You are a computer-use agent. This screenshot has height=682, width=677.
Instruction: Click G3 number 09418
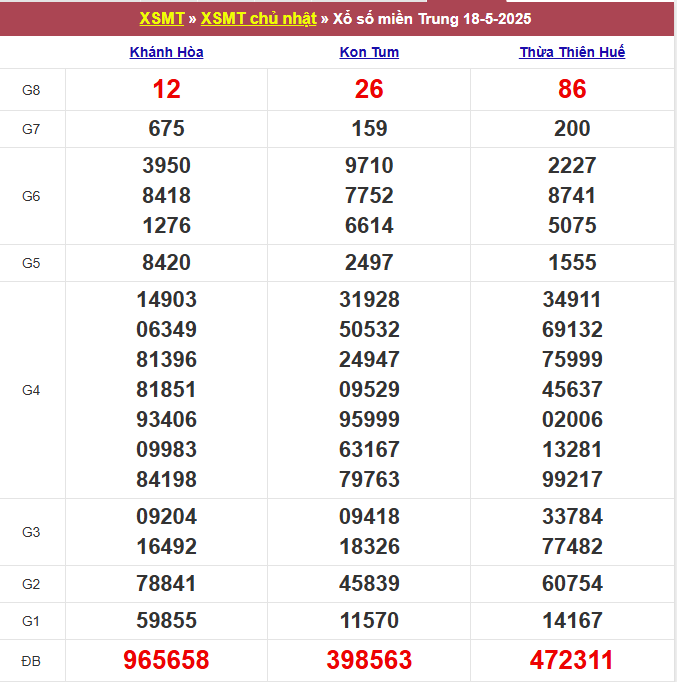pyautogui.click(x=369, y=517)
